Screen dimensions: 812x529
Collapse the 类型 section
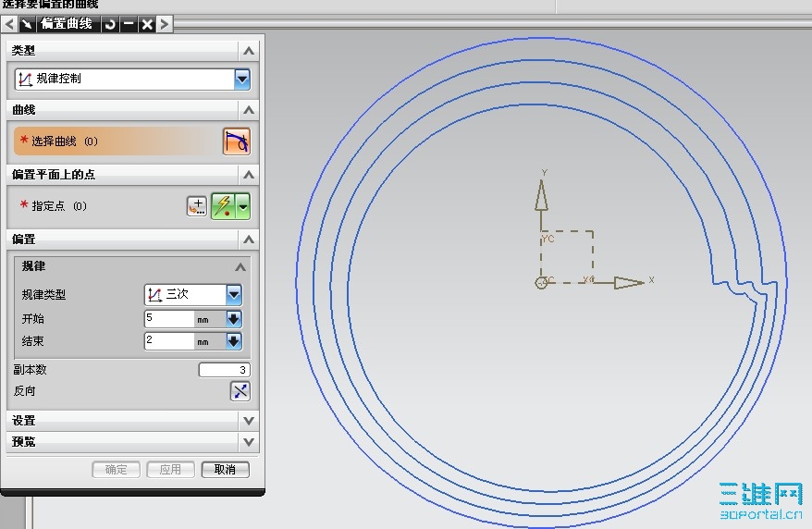249,51
